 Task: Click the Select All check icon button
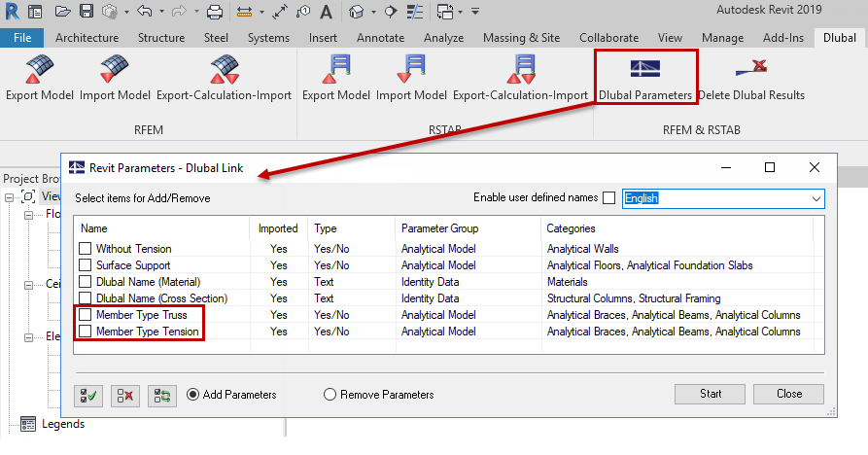(x=88, y=396)
